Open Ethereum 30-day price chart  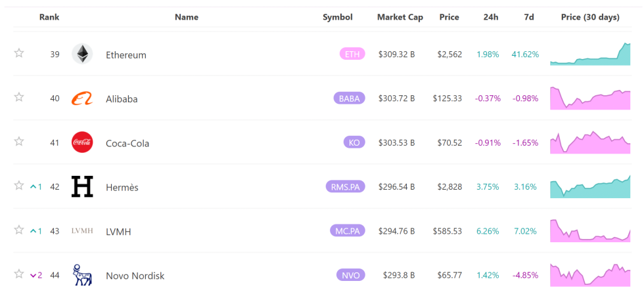pos(589,54)
